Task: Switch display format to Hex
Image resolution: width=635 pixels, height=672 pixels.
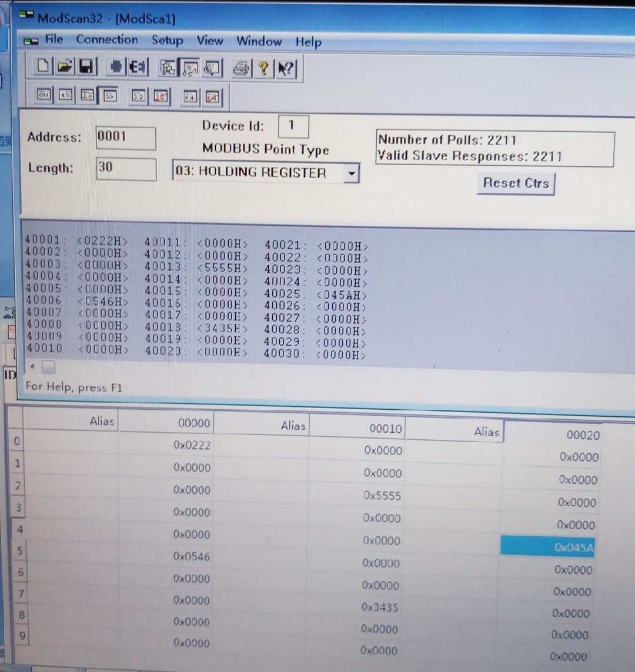Action: pos(109,96)
